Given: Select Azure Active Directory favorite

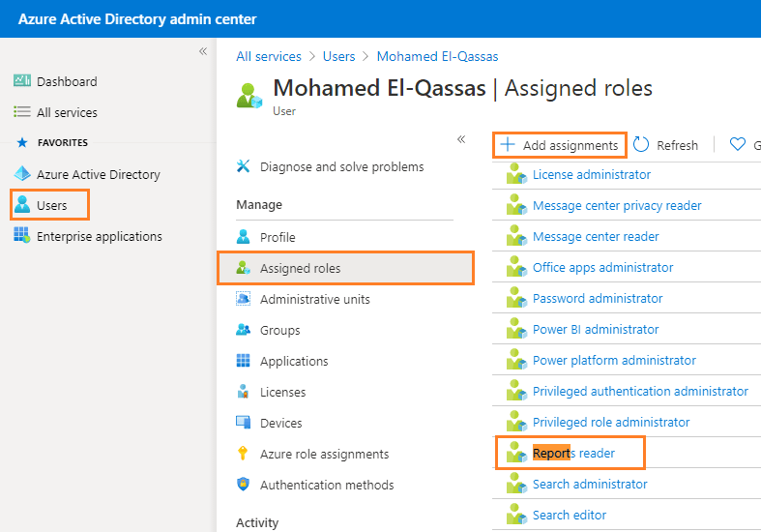Looking at the screenshot, I should pos(99,174).
